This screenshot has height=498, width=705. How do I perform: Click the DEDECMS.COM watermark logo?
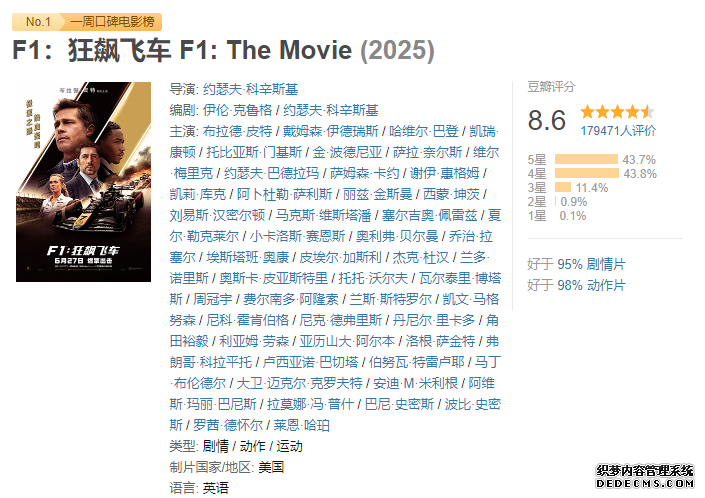[644, 477]
